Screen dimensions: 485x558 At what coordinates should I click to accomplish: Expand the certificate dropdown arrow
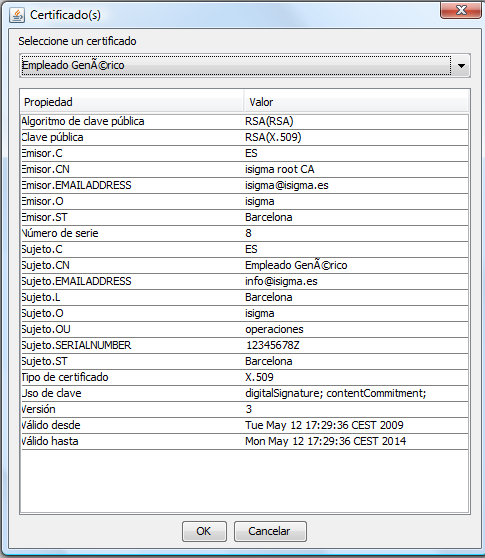click(x=461, y=65)
